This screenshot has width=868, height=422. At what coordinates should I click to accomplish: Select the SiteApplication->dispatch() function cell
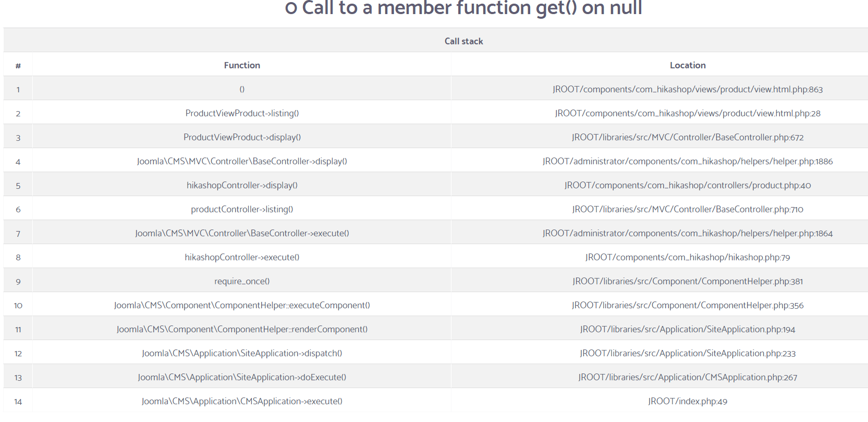(x=242, y=353)
